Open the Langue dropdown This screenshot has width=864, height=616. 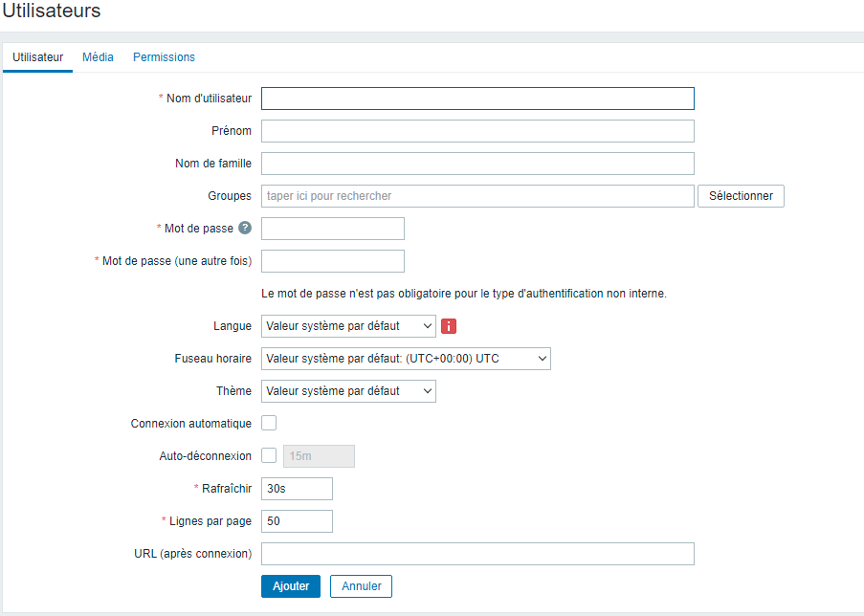click(348, 326)
